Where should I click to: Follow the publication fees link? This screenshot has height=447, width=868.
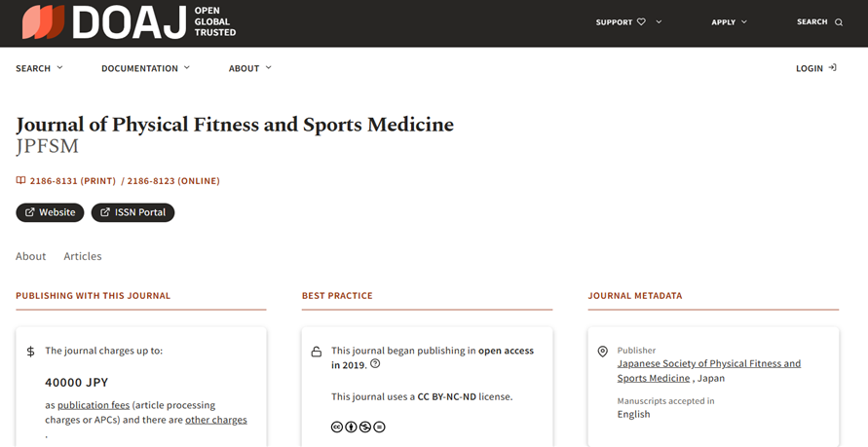(x=95, y=405)
